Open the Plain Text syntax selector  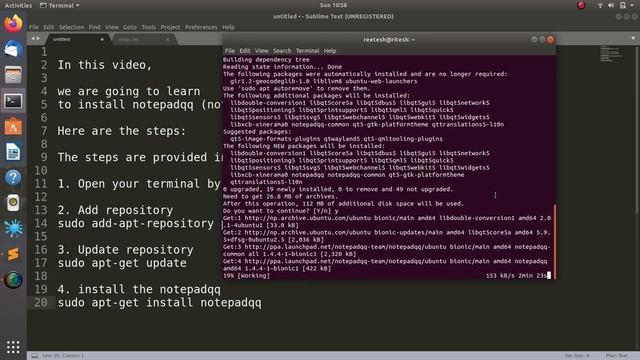coord(617,356)
